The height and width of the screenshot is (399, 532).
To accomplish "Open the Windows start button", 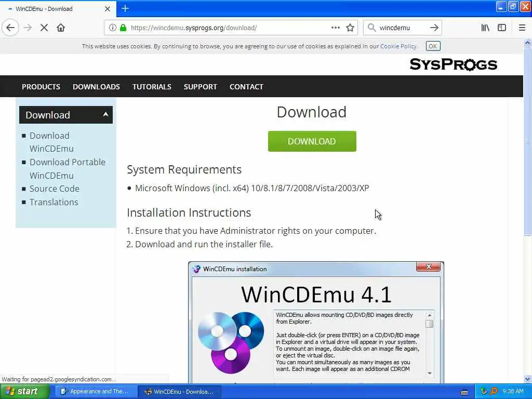I will coord(24,392).
